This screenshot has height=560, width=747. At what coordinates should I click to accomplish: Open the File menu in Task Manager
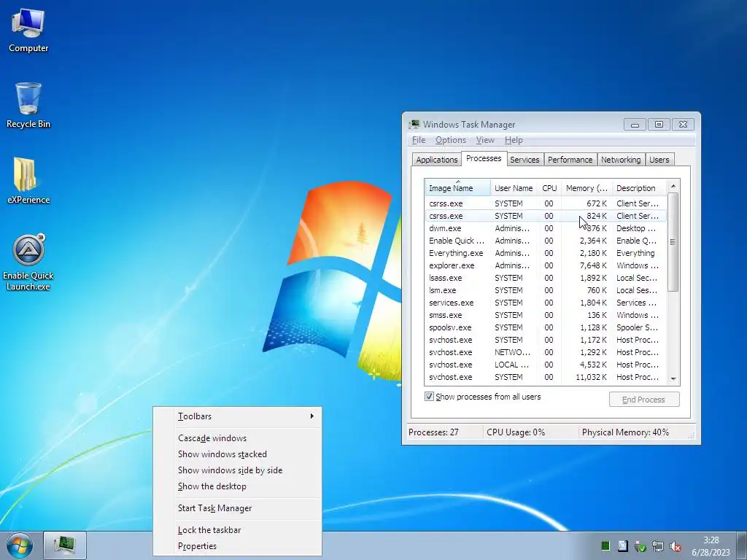tap(418, 140)
